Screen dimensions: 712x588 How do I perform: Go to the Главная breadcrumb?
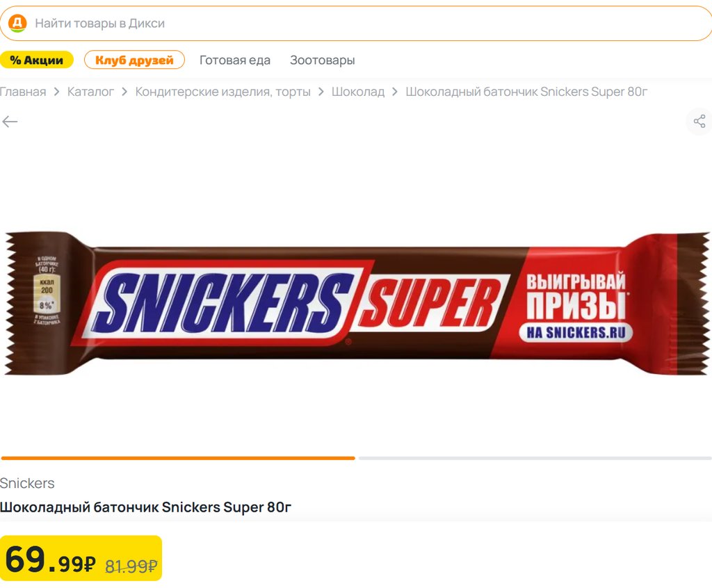(23, 92)
